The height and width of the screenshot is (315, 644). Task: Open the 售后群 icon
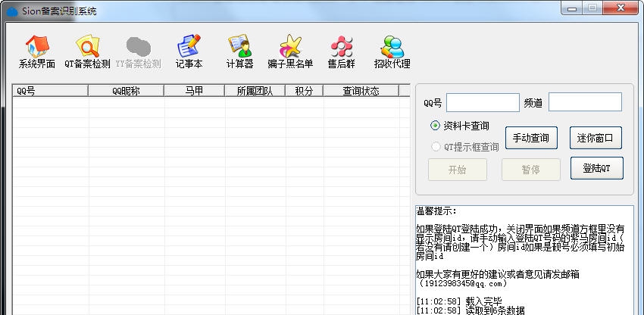point(341,46)
